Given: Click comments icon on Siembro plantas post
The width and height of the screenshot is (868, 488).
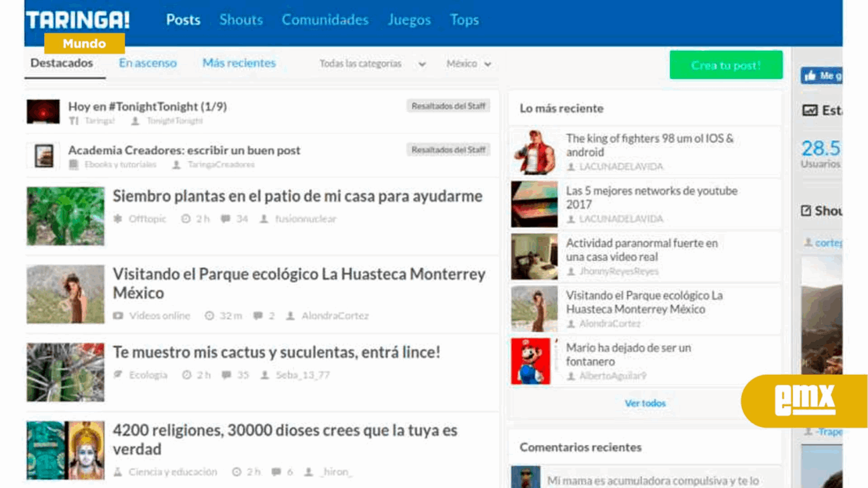Looking at the screenshot, I should [226, 219].
